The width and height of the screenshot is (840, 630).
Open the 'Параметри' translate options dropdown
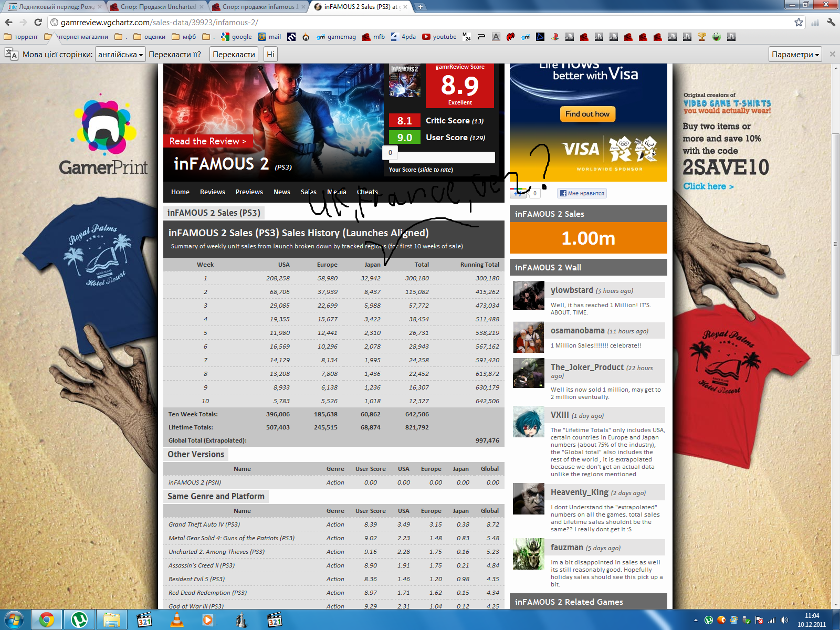click(795, 55)
